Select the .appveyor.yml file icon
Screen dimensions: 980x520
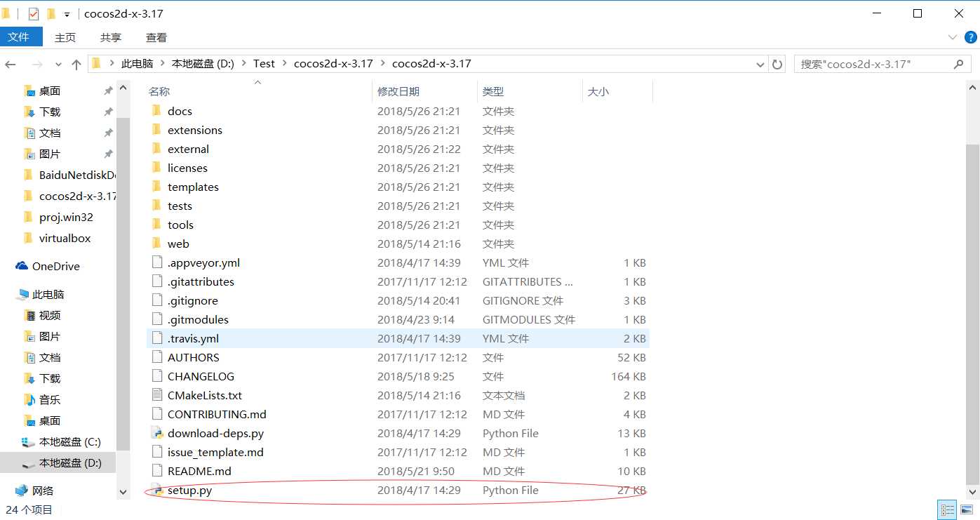[156, 262]
